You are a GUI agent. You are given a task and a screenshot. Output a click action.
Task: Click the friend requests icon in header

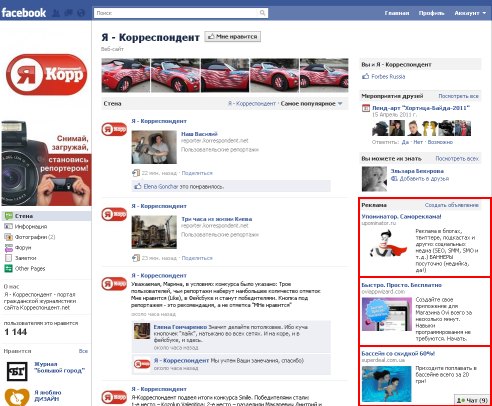point(57,13)
